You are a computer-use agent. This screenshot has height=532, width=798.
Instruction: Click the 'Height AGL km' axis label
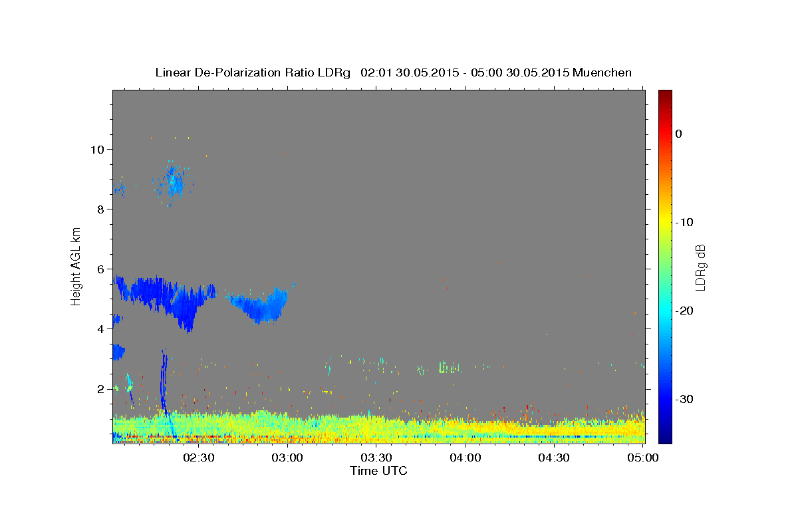[x=76, y=267]
